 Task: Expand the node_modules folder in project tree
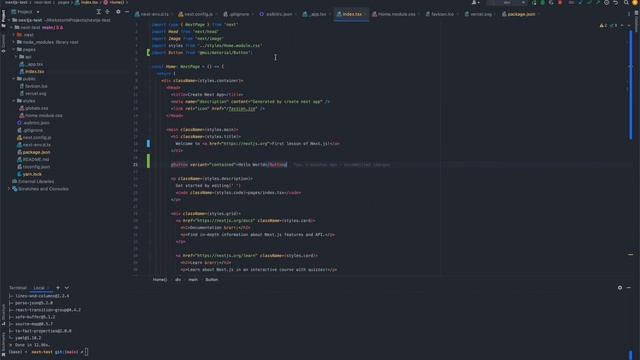click(x=14, y=42)
